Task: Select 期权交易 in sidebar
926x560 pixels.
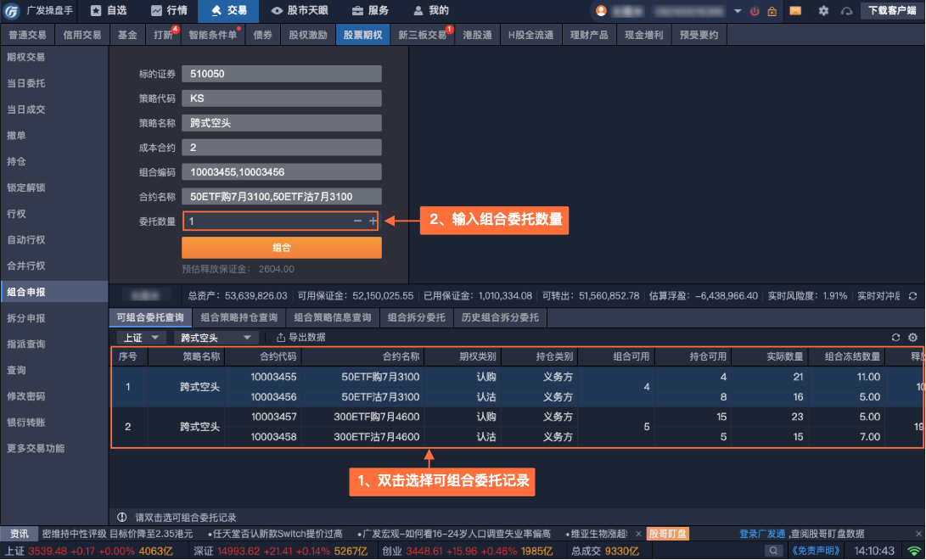Action: point(53,57)
